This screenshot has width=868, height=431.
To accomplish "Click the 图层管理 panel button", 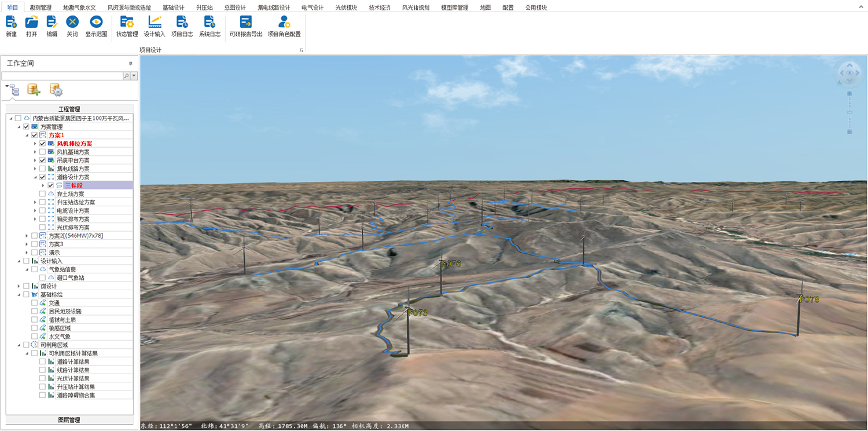I will pos(69,420).
